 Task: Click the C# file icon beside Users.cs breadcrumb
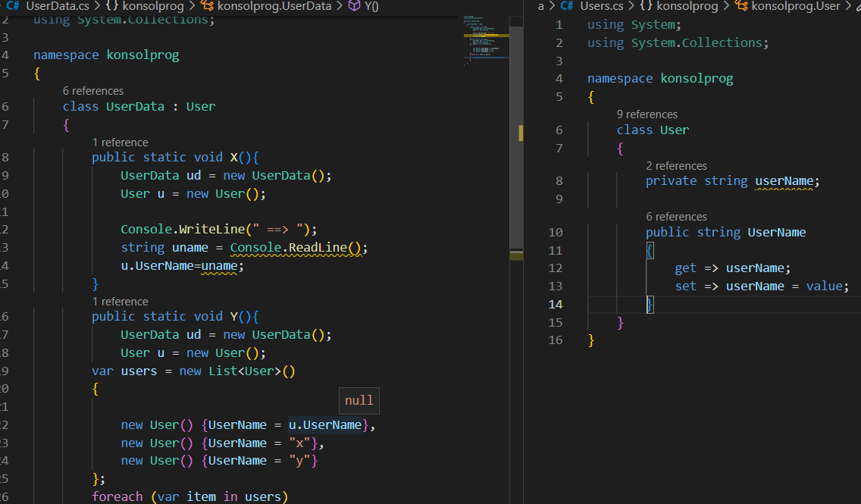(x=567, y=6)
